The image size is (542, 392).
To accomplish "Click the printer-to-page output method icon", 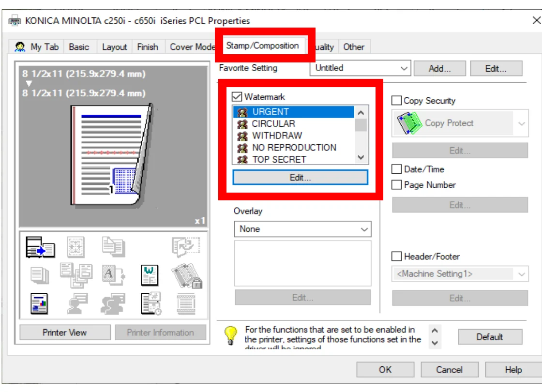I will coord(40,247).
